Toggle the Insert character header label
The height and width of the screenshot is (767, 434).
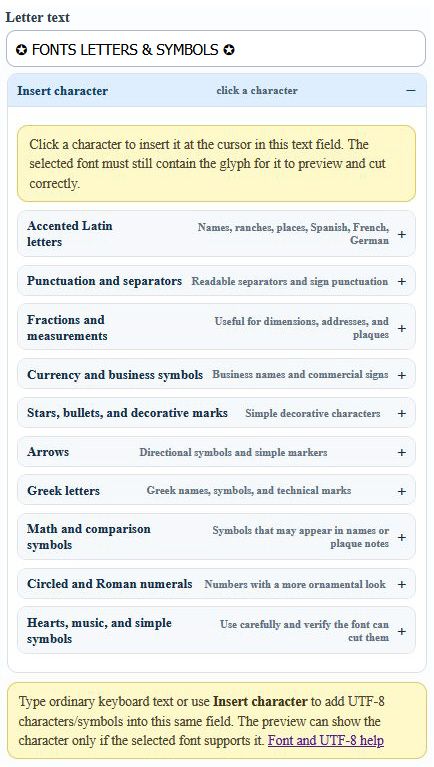click(x=63, y=91)
